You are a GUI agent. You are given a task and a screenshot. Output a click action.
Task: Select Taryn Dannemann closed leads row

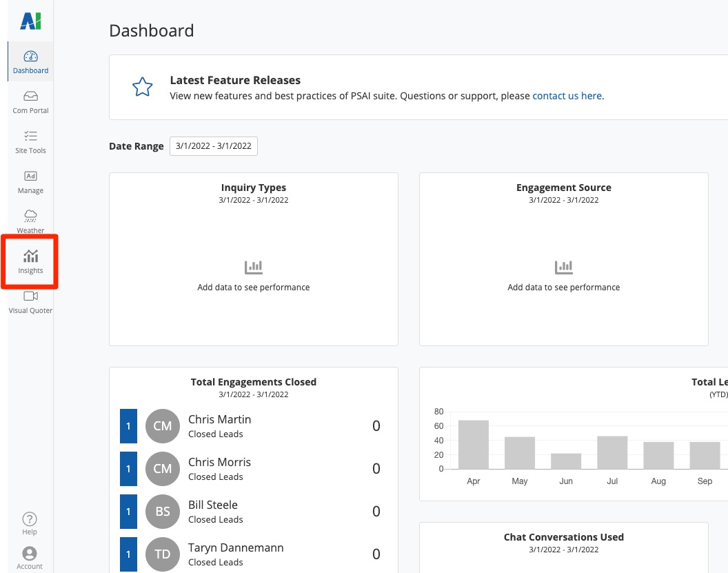(x=236, y=554)
